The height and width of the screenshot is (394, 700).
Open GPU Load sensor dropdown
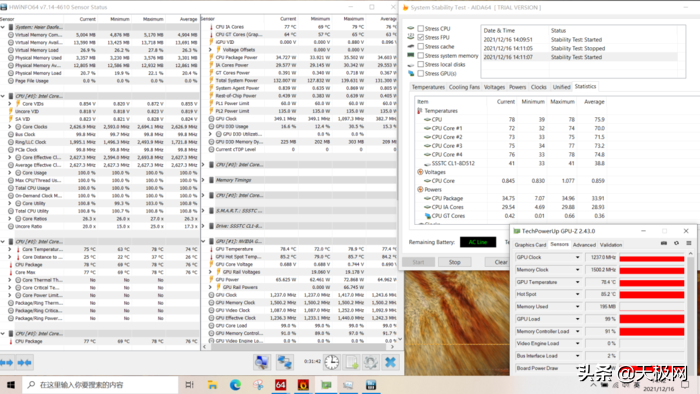577,319
